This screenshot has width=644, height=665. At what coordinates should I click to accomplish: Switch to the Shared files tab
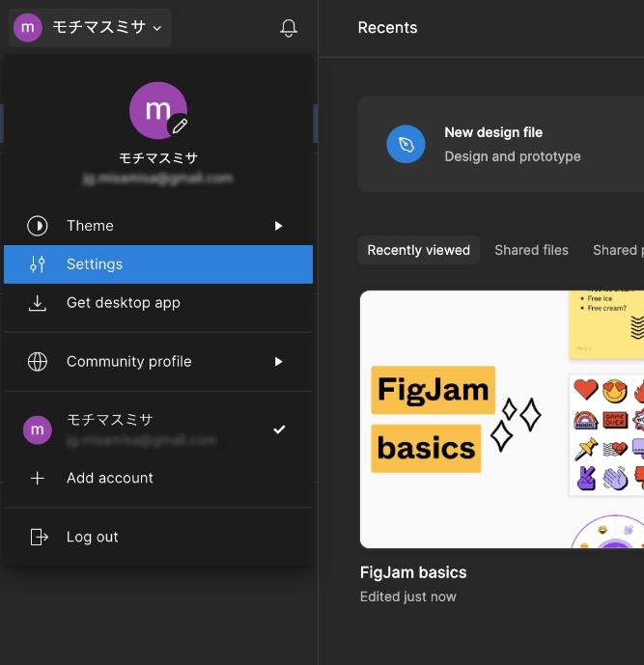[x=531, y=250]
